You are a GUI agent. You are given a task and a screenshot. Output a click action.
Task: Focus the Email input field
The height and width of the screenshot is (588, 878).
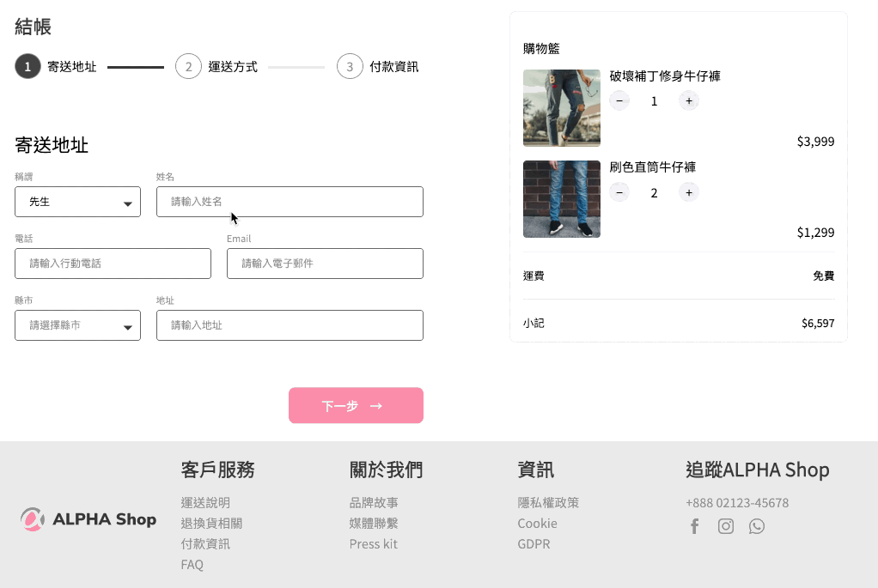pos(325,264)
